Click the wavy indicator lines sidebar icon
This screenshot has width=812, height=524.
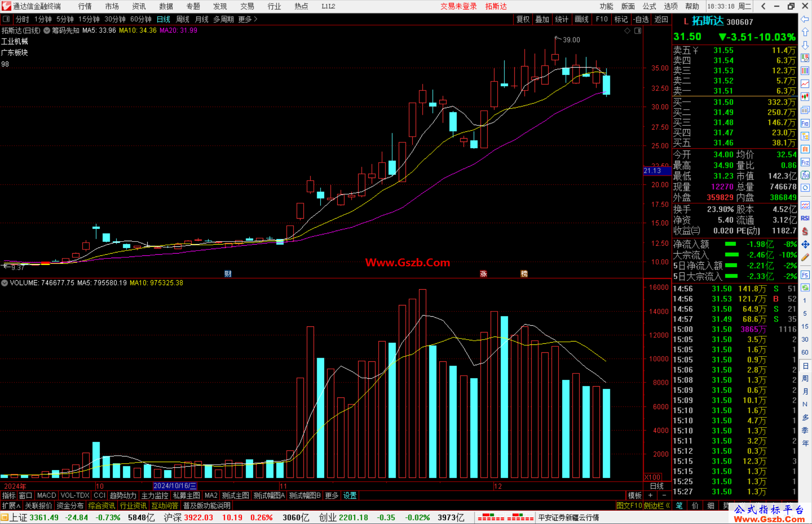tap(805, 205)
